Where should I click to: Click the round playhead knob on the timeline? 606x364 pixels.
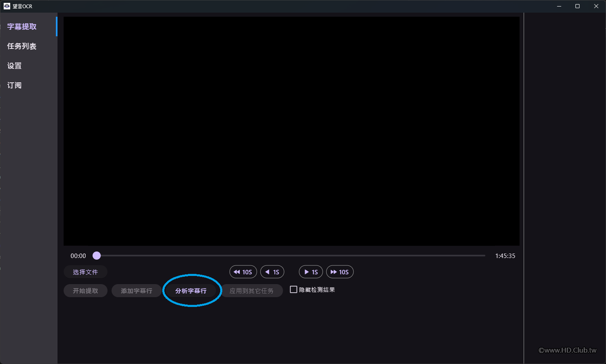click(97, 256)
